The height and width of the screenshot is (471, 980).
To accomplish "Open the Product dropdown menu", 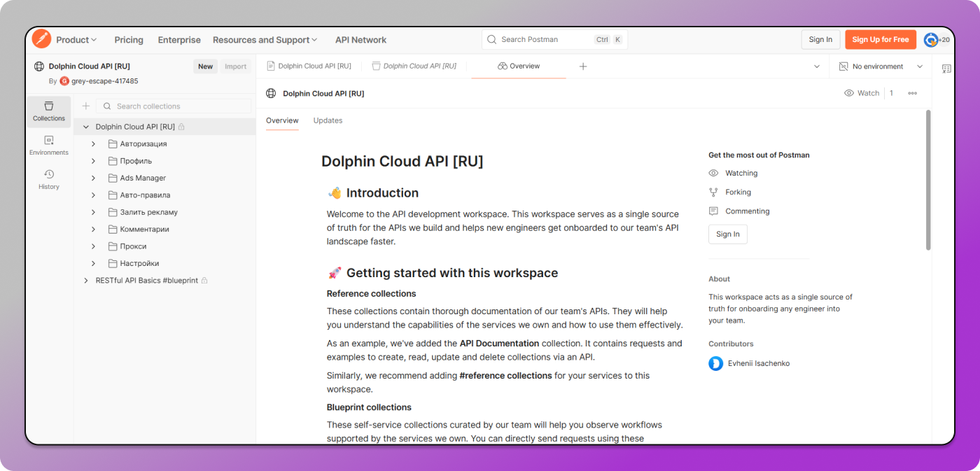I will coord(75,40).
